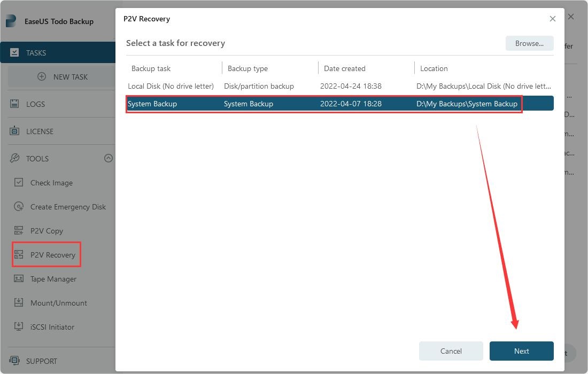Select Mount/Unmount tool

[x=58, y=303]
